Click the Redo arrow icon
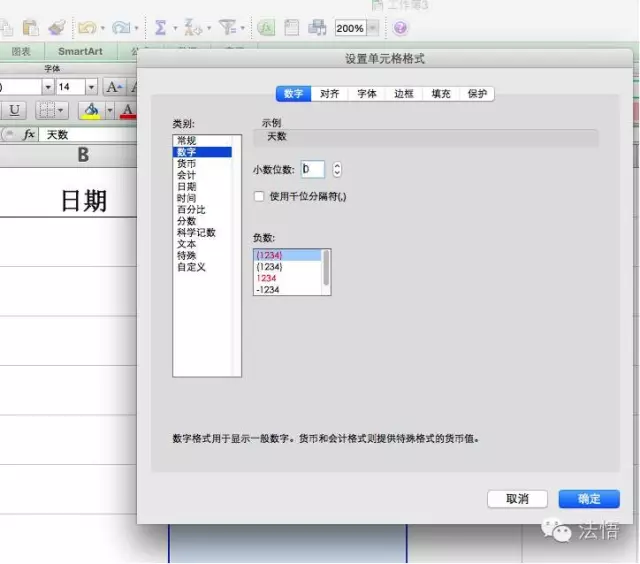The height and width of the screenshot is (564, 640). [x=121, y=28]
